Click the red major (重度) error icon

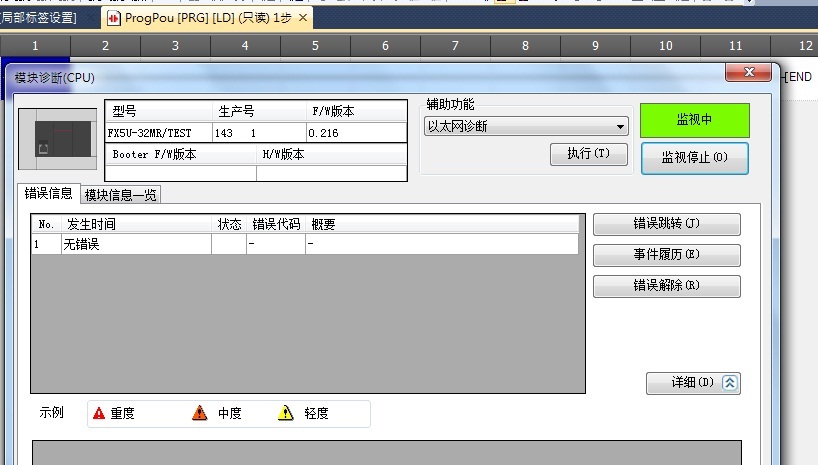tap(99, 413)
